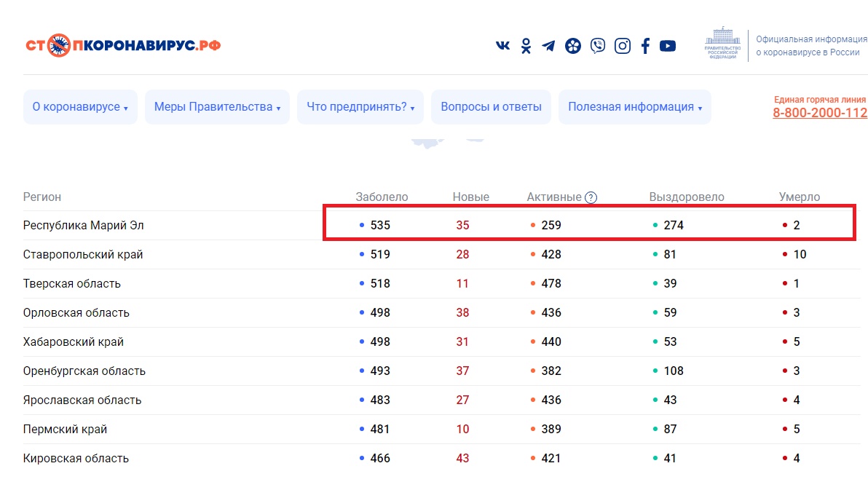The image size is (868, 490).
Task: Click the hotline number 8-800-2000-112
Action: [x=820, y=113]
